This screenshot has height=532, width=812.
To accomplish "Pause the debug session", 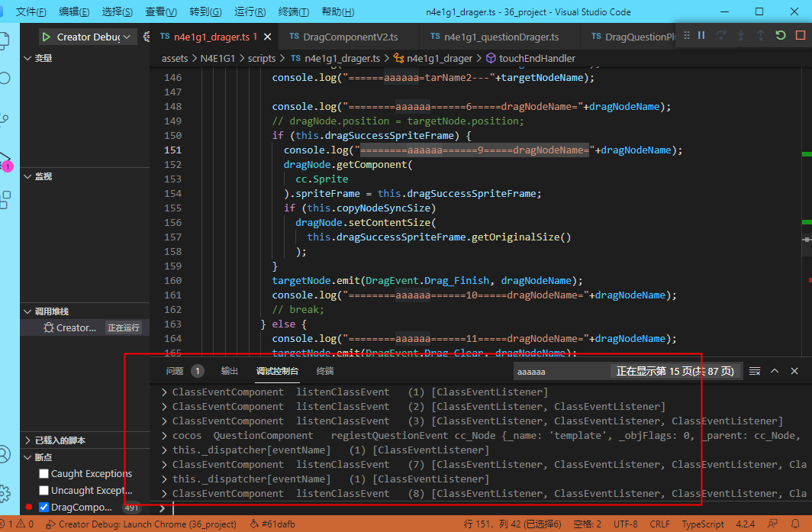I will [x=701, y=36].
